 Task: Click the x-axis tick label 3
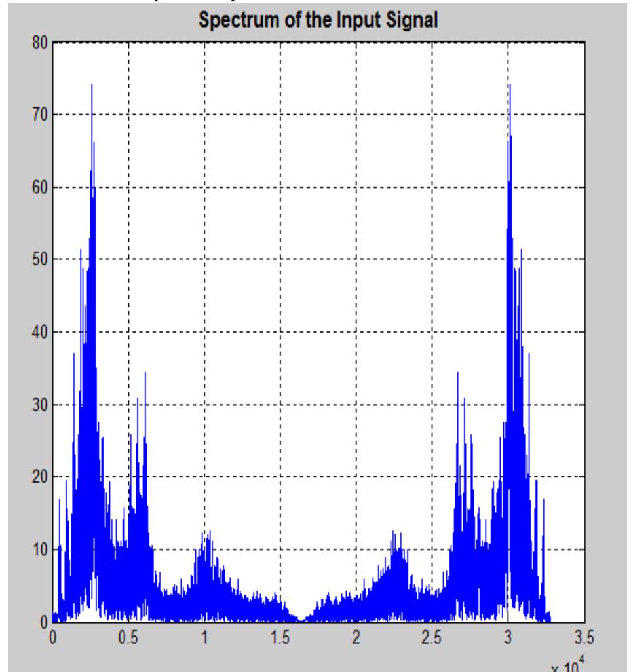508,638
